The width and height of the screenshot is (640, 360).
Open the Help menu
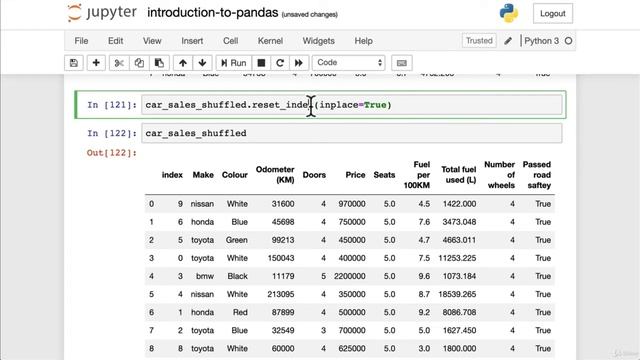point(363,41)
